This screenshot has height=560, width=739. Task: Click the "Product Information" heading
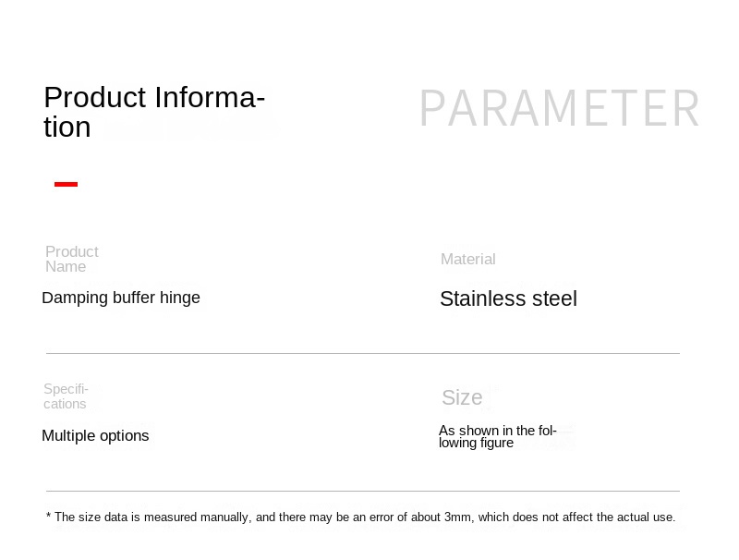click(154, 111)
